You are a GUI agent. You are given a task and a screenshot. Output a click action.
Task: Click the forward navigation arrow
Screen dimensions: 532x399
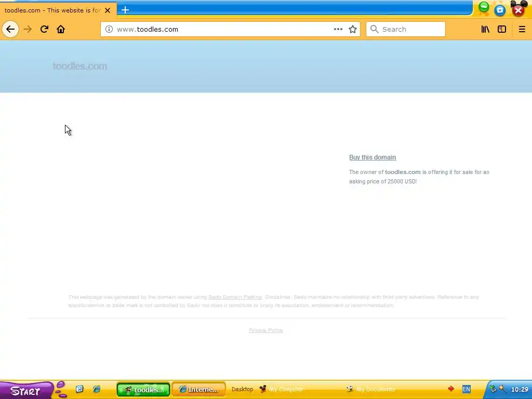pos(28,29)
